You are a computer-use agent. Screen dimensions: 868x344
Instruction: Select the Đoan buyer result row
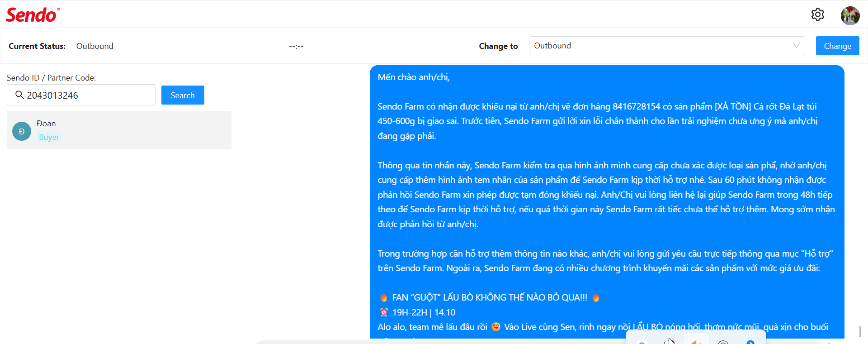[119, 130]
